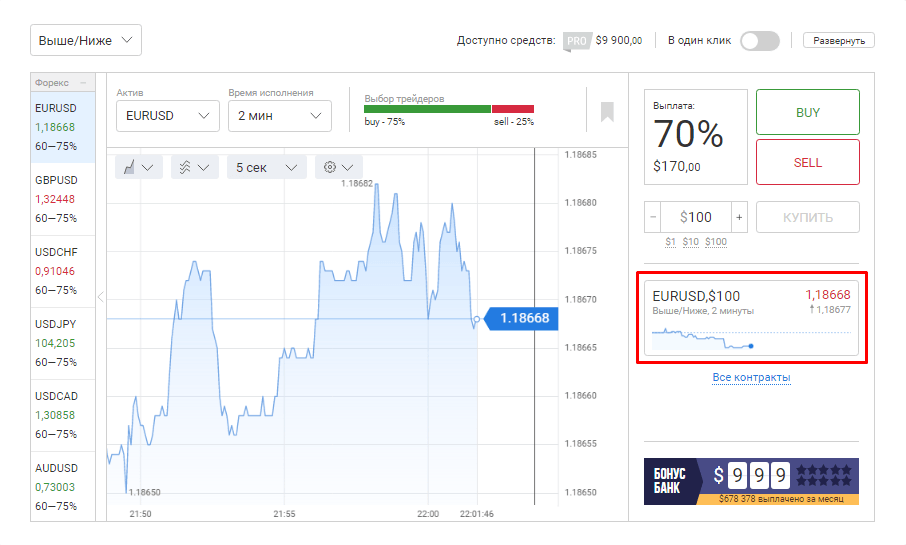Increase trade amount with plus button
Viewport: 906px width, 545px height.
[x=739, y=217]
